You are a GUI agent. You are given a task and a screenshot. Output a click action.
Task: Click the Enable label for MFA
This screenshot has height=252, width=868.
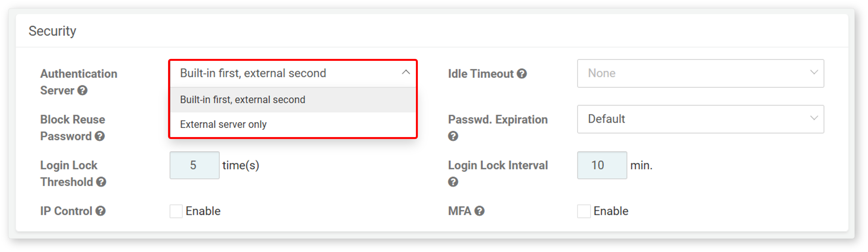pyautogui.click(x=611, y=211)
